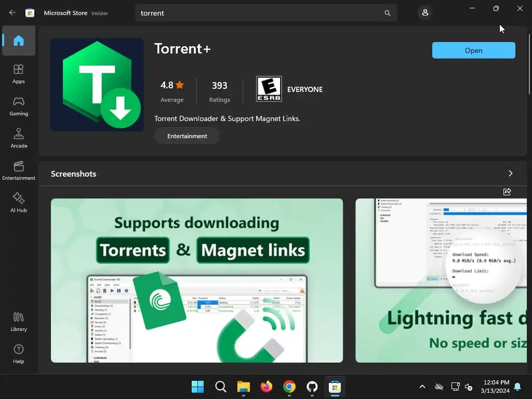Open the Torrents & Magnet links screenshot
Screen dimensions: 532x399
(x=197, y=280)
